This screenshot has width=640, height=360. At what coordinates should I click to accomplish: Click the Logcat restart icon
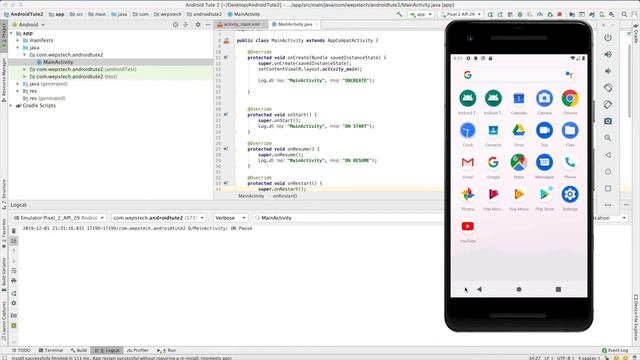click(x=14, y=293)
